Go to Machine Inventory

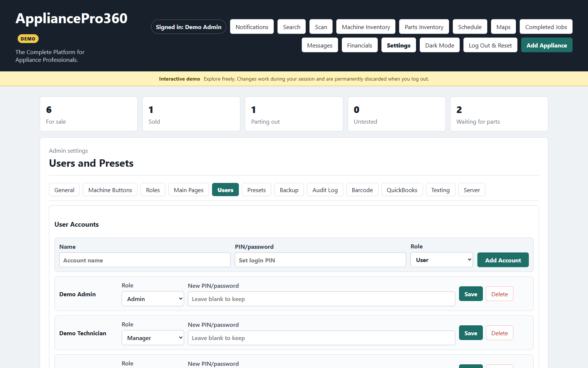(x=366, y=27)
